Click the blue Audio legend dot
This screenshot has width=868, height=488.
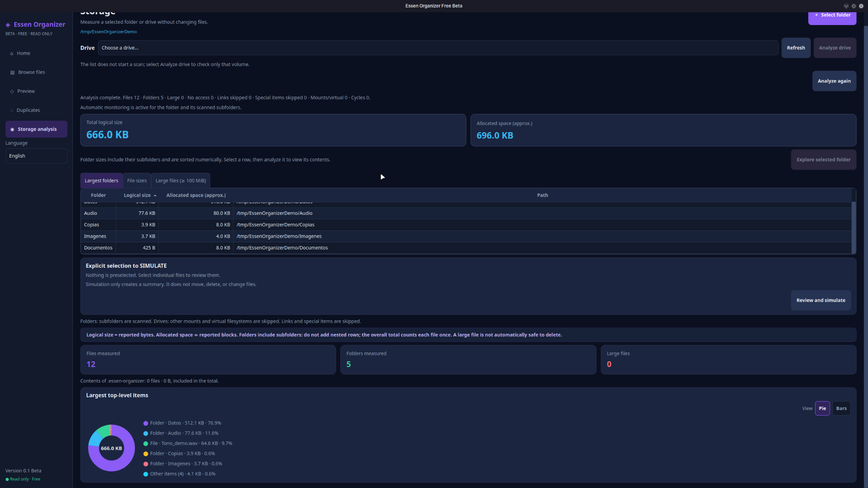[146, 433]
